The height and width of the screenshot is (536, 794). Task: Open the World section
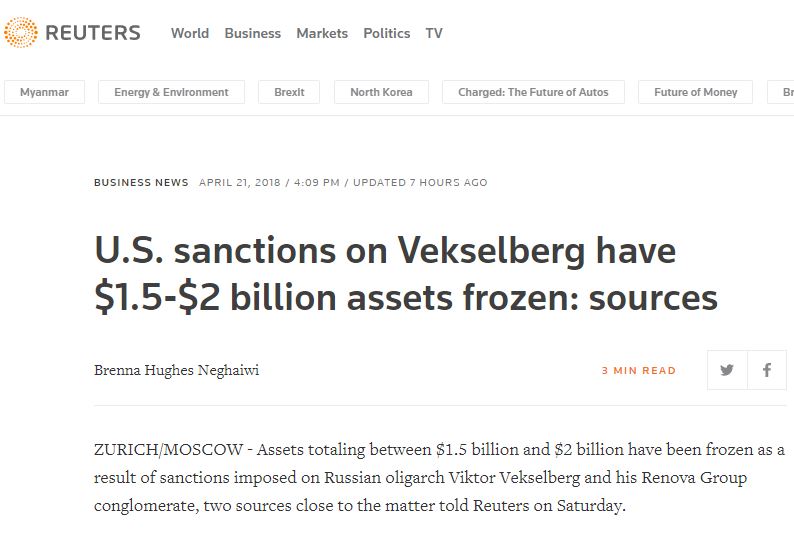click(190, 33)
